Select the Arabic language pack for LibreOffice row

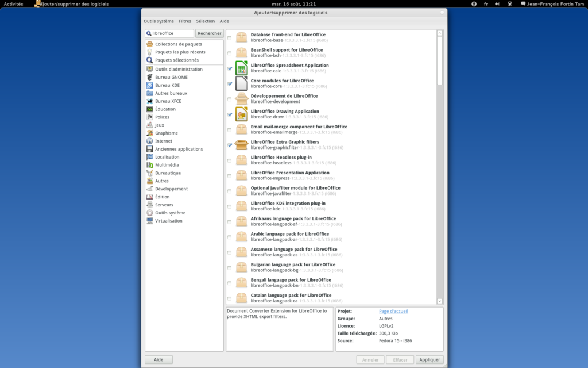[x=331, y=236]
